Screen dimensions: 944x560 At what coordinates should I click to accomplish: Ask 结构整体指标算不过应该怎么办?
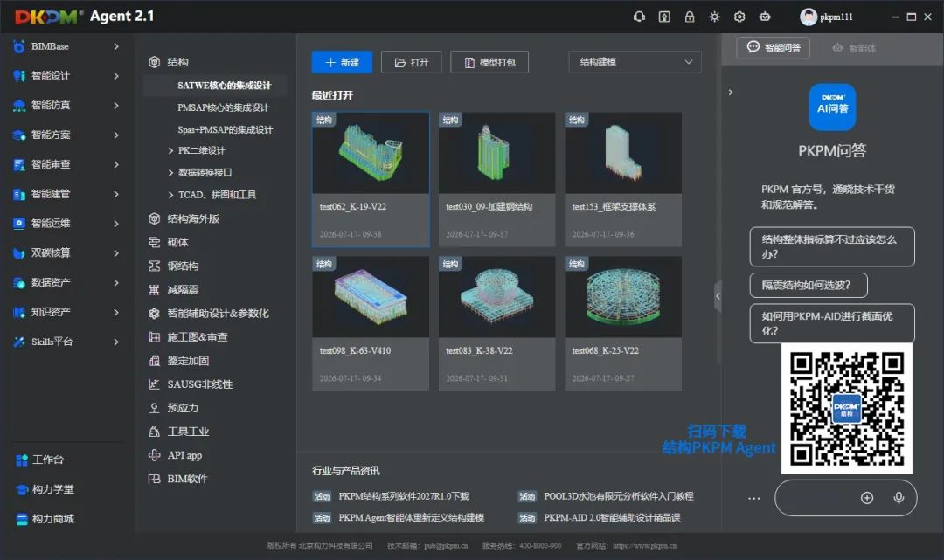pos(832,246)
